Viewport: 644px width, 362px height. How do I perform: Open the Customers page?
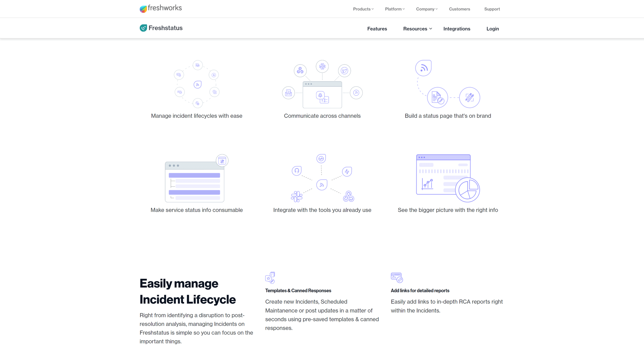tap(460, 9)
